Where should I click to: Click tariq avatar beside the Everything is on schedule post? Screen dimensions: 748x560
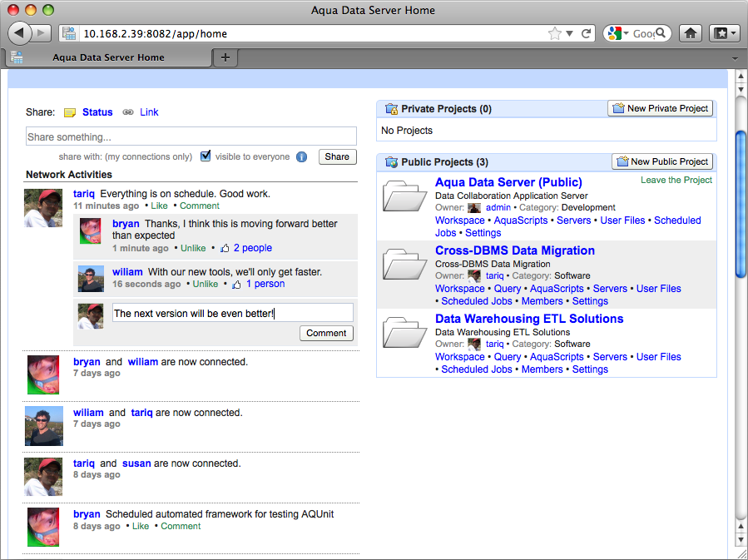coord(43,208)
